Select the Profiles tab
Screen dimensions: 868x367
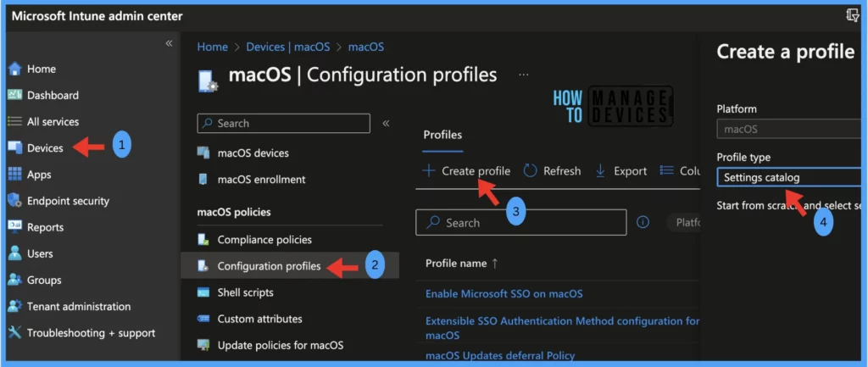[442, 135]
